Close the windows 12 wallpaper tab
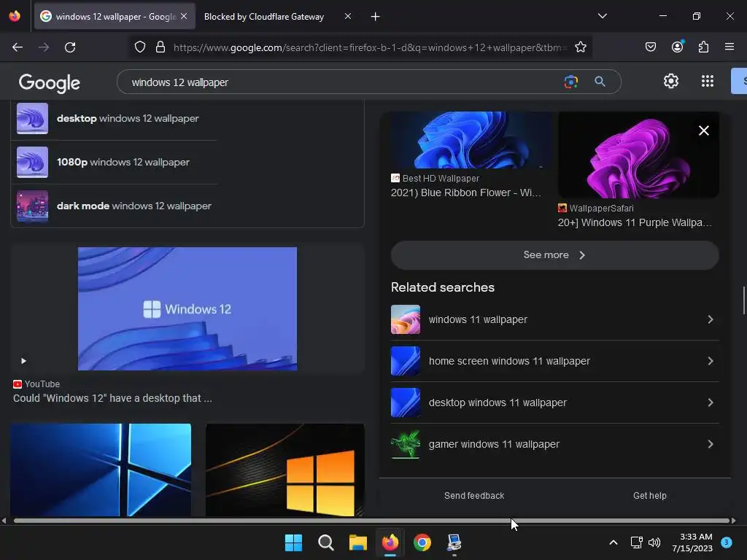 [x=184, y=16]
